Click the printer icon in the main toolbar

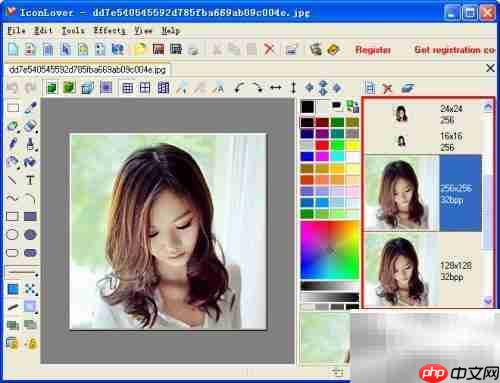194,50
